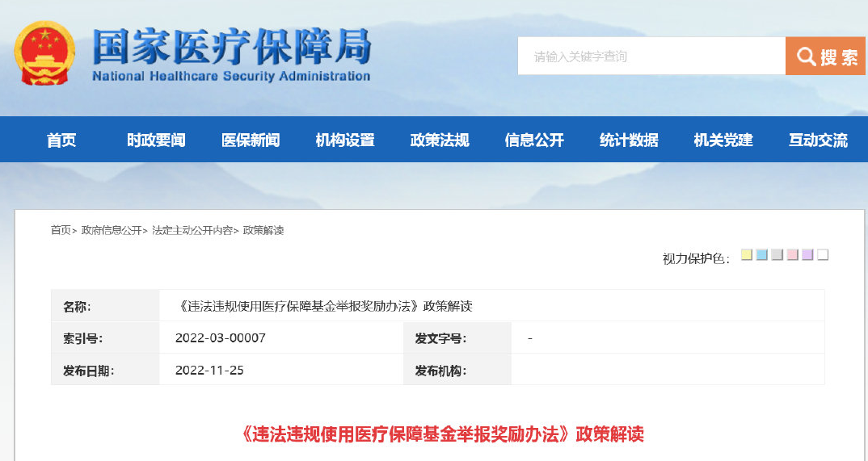Click the orange 搜索 search button
Image resolution: width=868 pixels, height=461 pixels.
point(825,56)
